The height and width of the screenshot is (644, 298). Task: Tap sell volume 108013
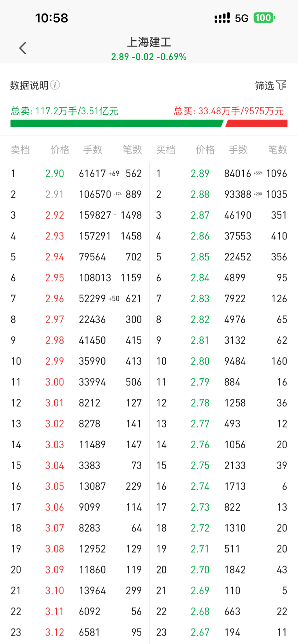pos(95,278)
